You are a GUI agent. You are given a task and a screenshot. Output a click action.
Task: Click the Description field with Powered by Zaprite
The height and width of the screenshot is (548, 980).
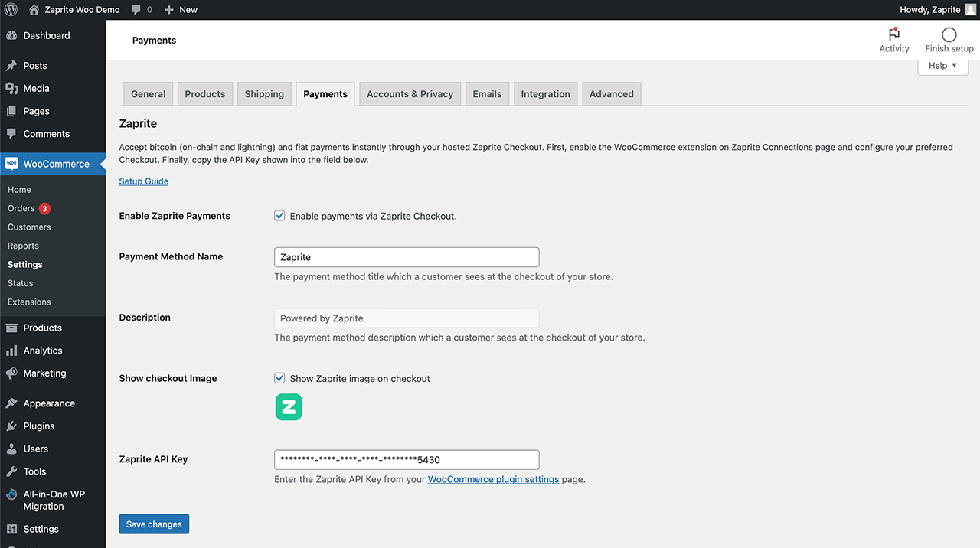(407, 318)
